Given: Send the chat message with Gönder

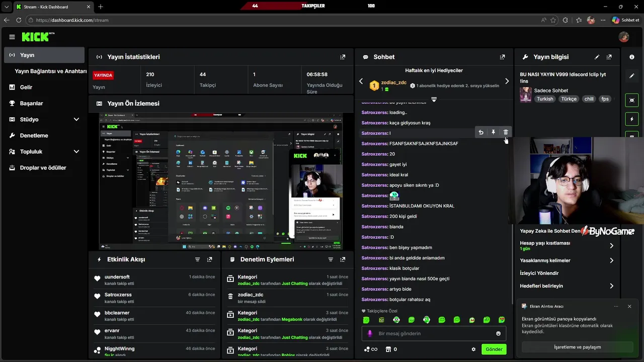Looking at the screenshot, I should pos(494,349).
